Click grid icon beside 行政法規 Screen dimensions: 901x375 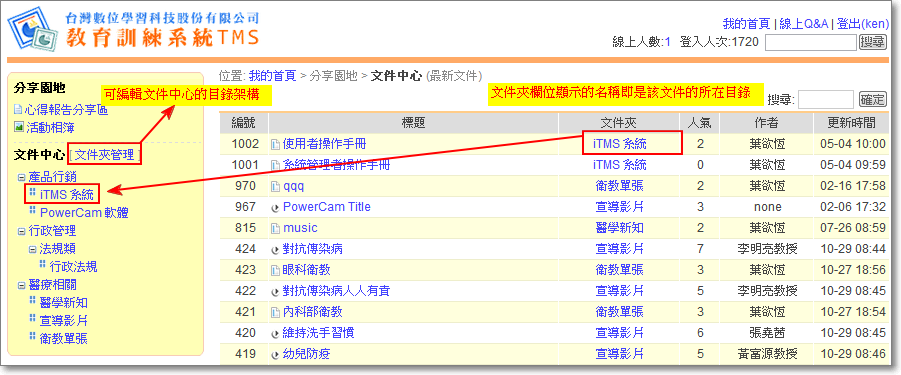pos(43,264)
